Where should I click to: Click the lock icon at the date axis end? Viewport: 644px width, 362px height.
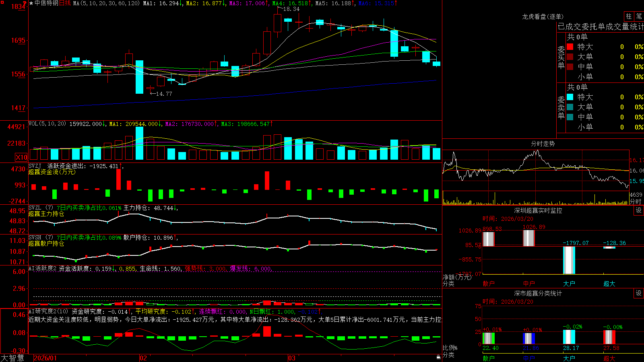438,357
